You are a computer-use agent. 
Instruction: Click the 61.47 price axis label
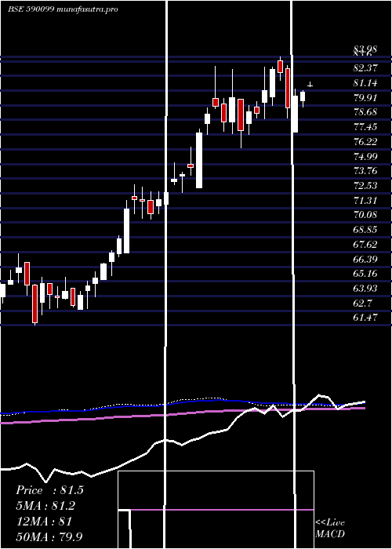(x=365, y=318)
